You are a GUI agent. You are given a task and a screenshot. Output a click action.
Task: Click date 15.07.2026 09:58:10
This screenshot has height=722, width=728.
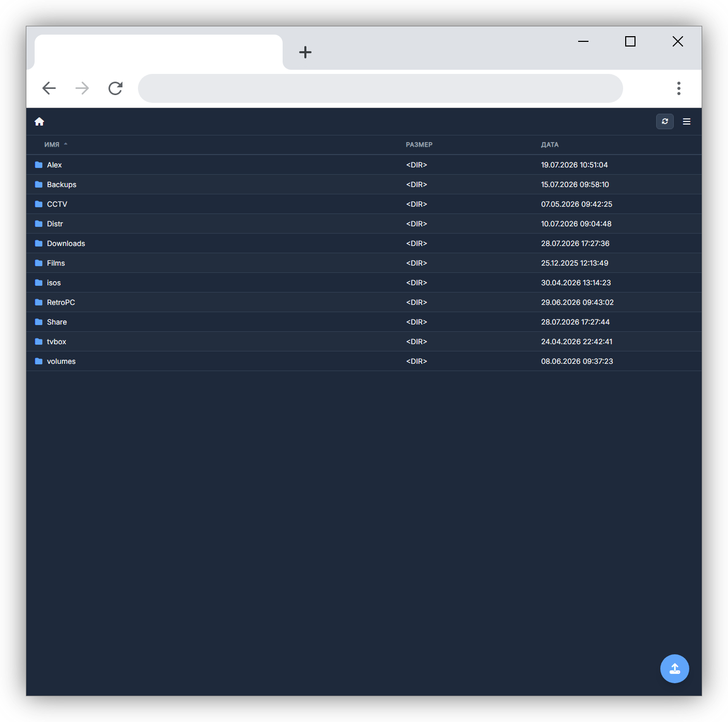tap(575, 185)
